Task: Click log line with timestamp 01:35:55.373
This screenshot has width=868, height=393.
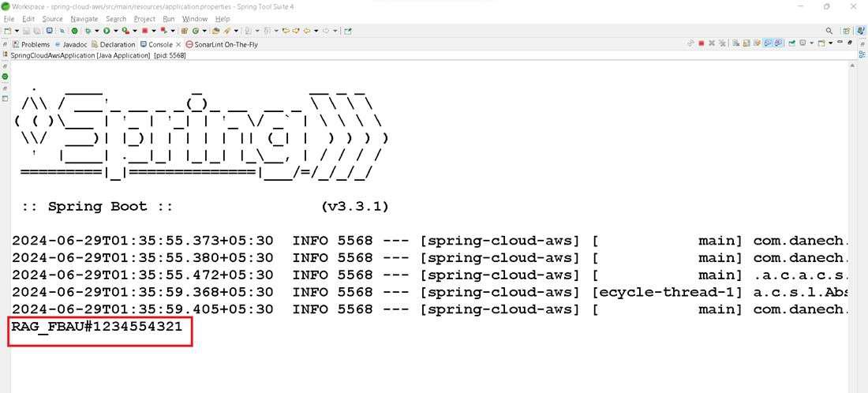Action: click(429, 241)
